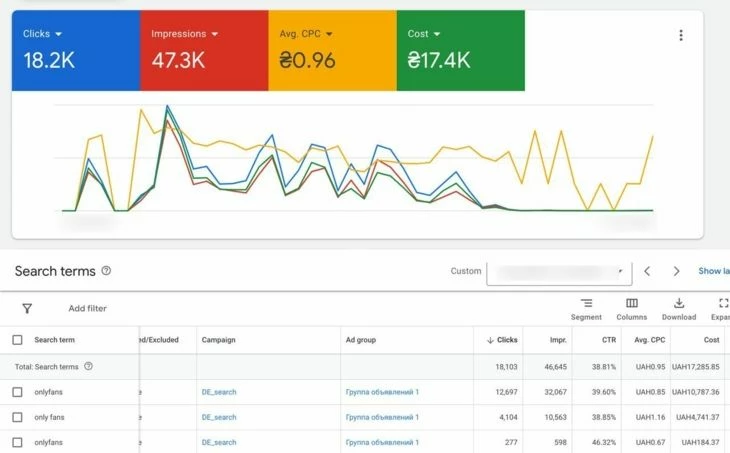Open the Search terms help icon
This screenshot has width=730, height=453.
[x=106, y=270]
